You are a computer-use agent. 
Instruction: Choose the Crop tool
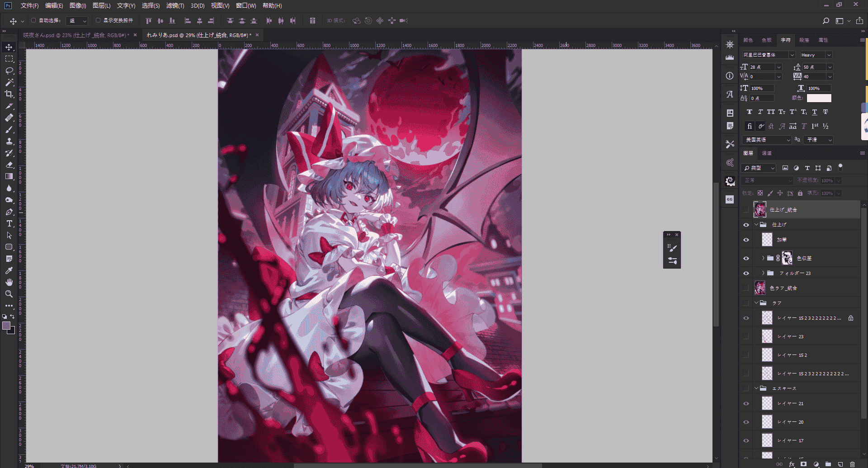click(x=9, y=94)
